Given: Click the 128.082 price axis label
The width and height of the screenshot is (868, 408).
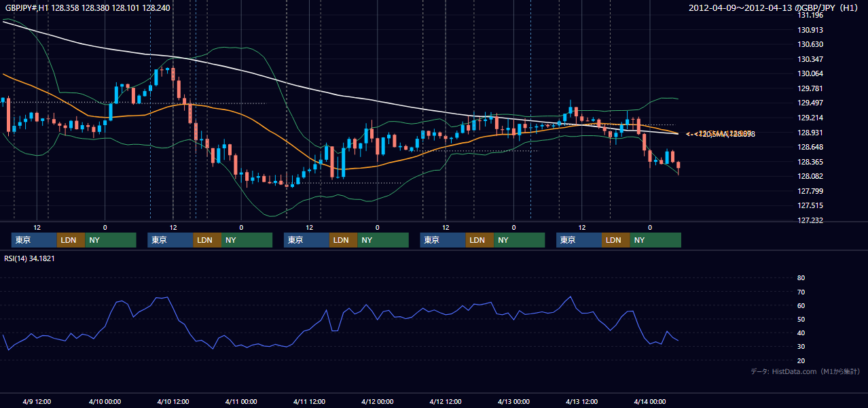Looking at the screenshot, I should click(x=810, y=176).
